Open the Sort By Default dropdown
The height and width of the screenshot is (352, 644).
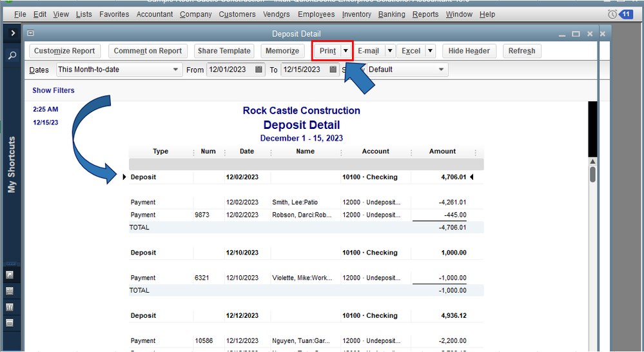point(441,70)
